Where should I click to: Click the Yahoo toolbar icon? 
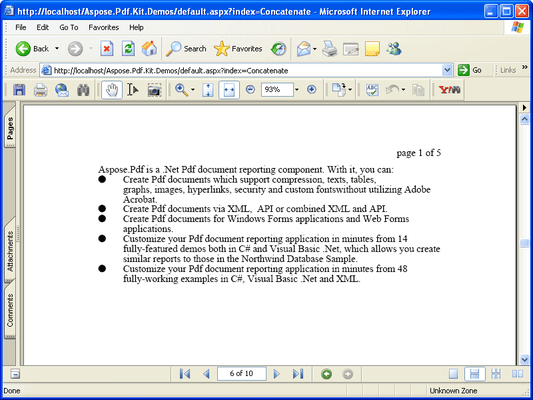(449, 90)
